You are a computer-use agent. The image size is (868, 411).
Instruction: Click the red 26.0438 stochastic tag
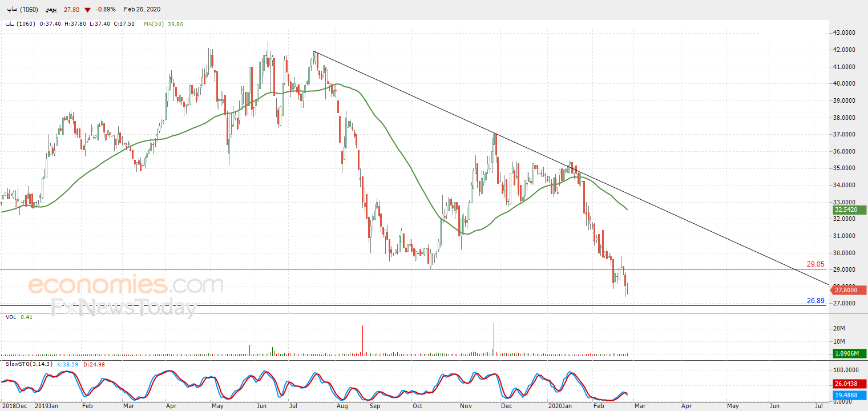tap(850, 384)
